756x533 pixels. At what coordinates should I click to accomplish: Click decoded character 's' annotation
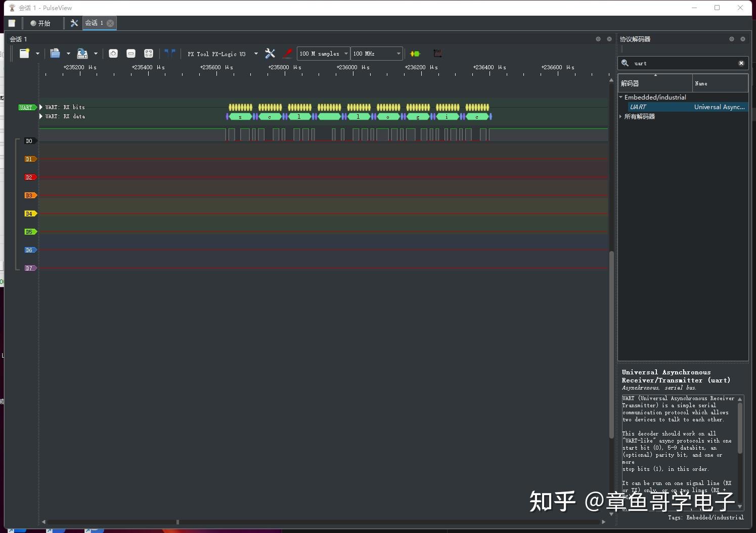[x=240, y=117]
